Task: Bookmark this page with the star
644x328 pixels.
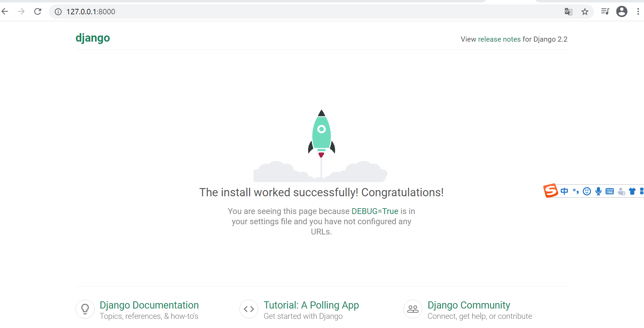Action: tap(585, 12)
